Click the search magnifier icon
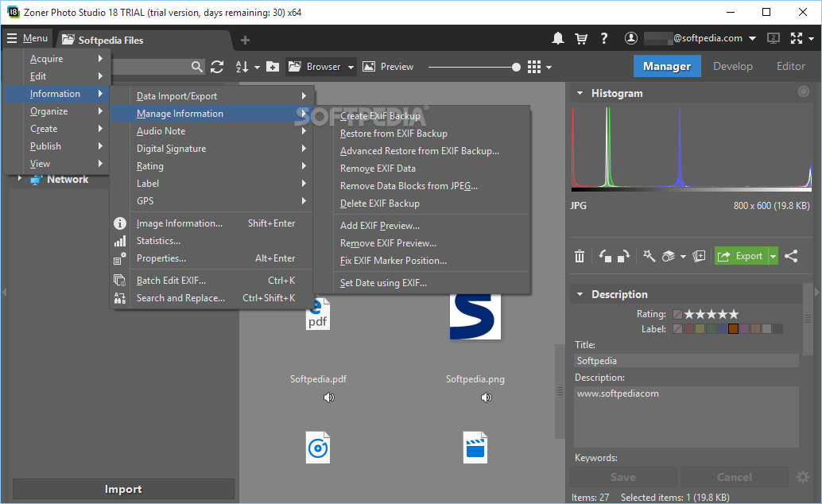Image resolution: width=822 pixels, height=504 pixels. click(196, 67)
